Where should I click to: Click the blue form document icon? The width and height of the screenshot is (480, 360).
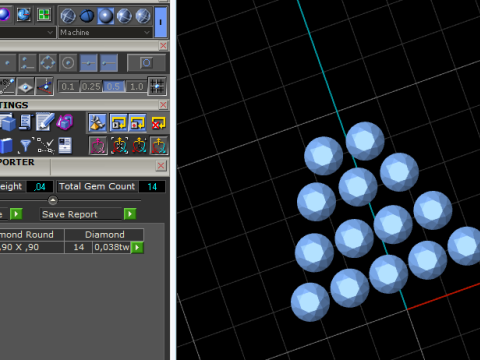point(65,146)
